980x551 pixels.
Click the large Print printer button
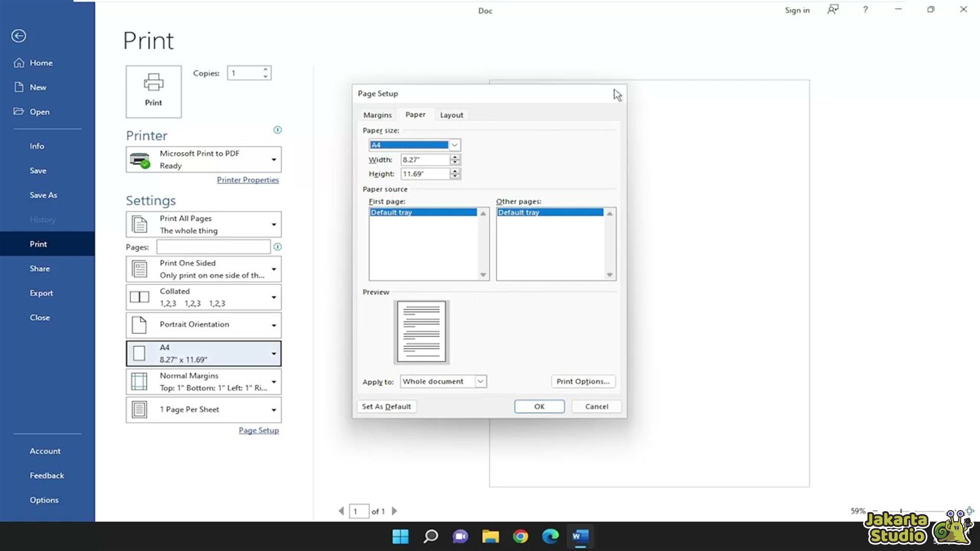pos(153,91)
